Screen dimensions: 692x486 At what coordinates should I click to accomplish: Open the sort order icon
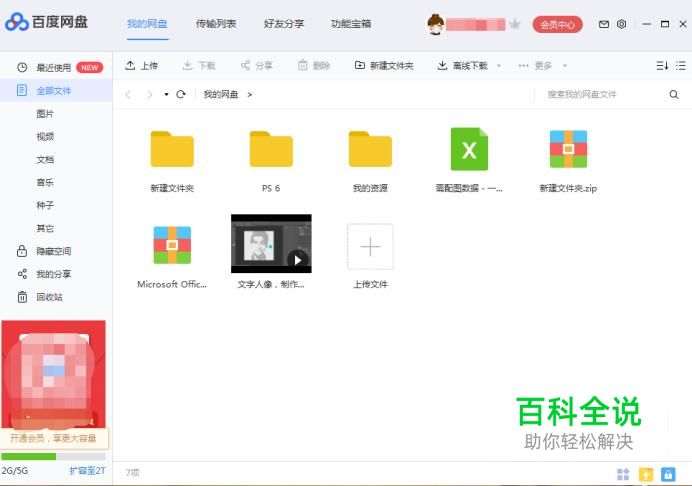tap(662, 66)
